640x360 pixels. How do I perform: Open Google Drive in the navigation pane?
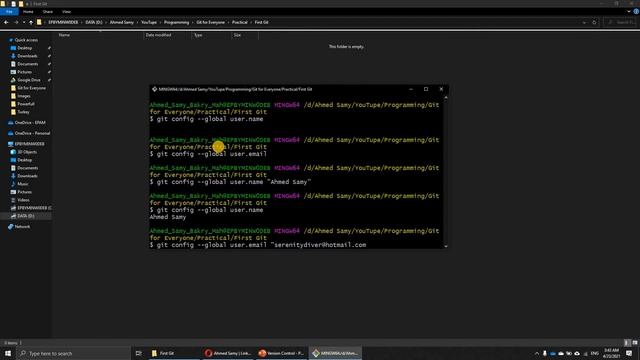click(29, 80)
